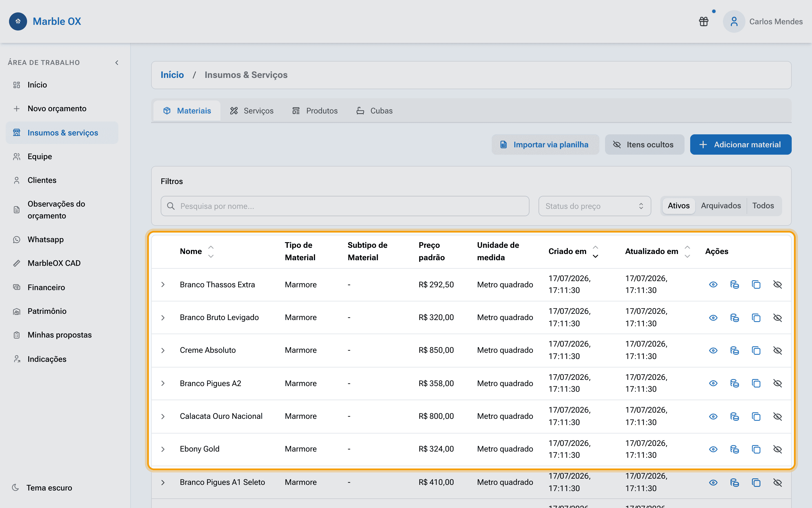Screen dimensions: 812x508
Task: Expand the Calacata Ouro Nacional row
Action: 163,416
